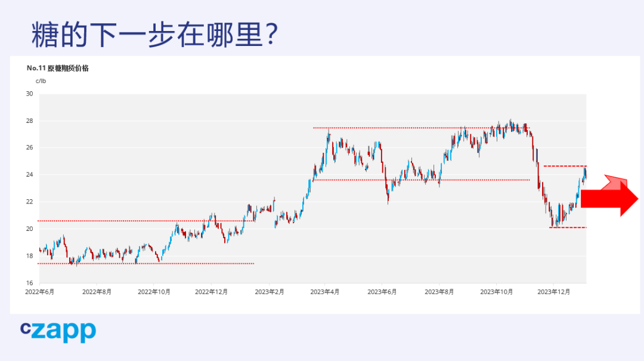Click the 2022年6月 x-axis label
Screen dimensions: 644x361
[39, 292]
